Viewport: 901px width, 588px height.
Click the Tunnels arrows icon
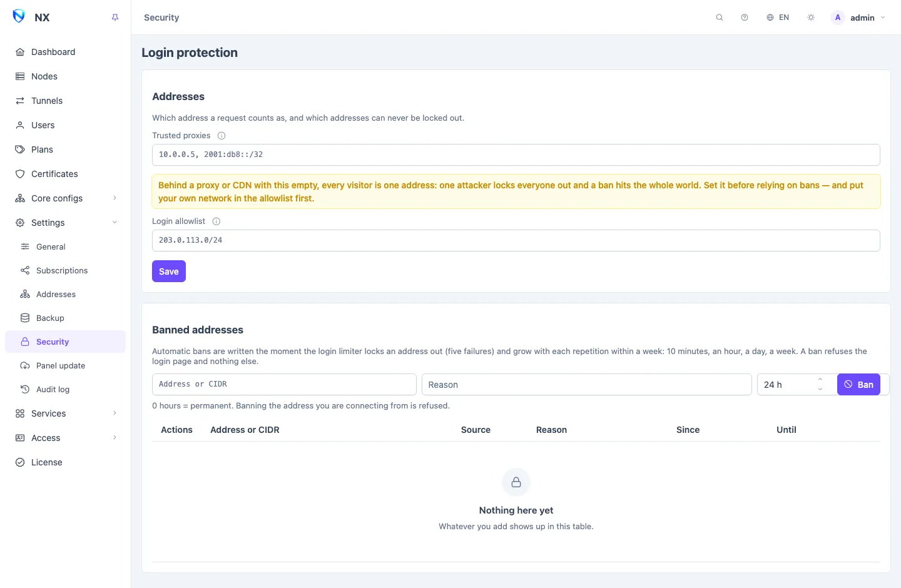(20, 101)
